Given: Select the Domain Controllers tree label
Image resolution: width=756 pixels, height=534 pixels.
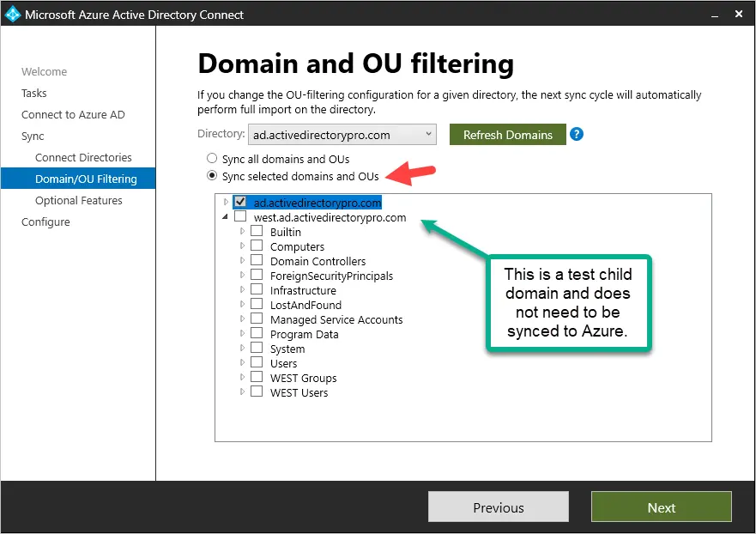Looking at the screenshot, I should (x=318, y=262).
